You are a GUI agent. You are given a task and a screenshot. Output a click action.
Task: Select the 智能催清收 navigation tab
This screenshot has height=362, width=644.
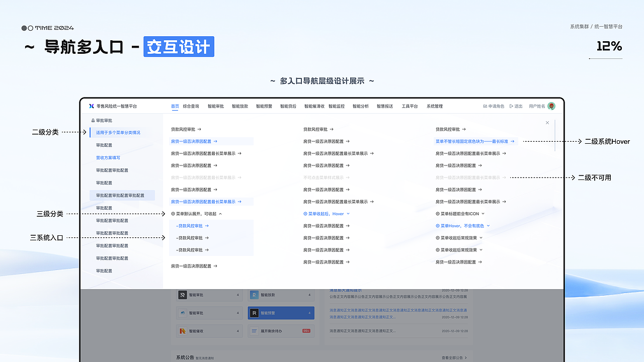[x=314, y=106]
